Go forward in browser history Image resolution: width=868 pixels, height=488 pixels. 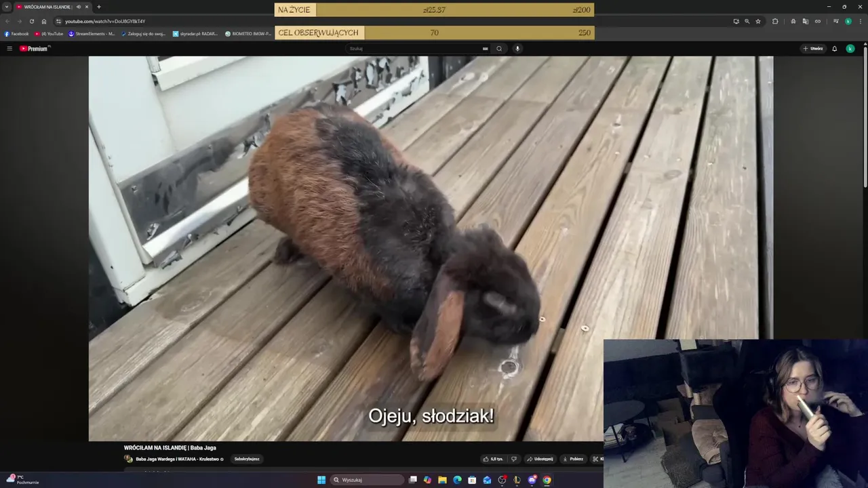[20, 21]
